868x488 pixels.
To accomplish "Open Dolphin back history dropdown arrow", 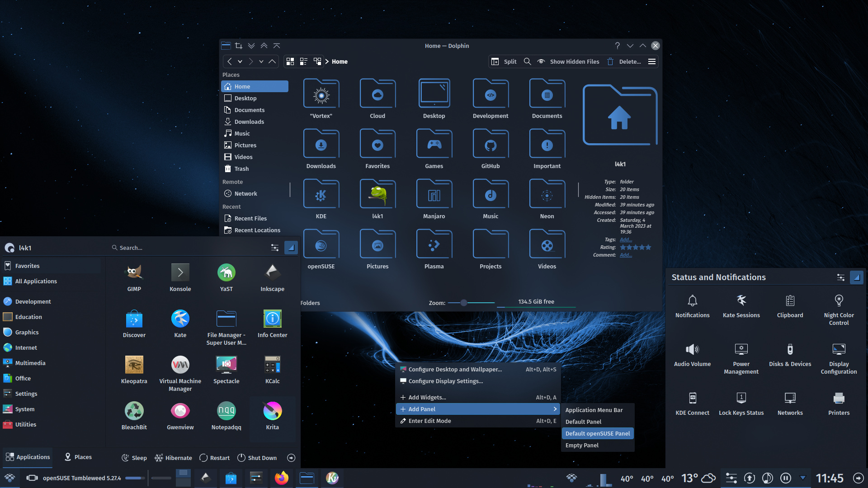I will pos(240,61).
